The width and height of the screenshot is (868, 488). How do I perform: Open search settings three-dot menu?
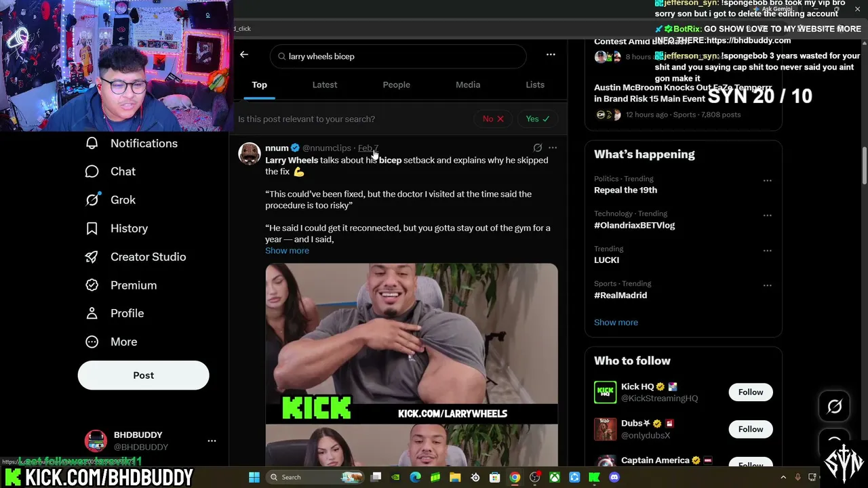point(551,55)
